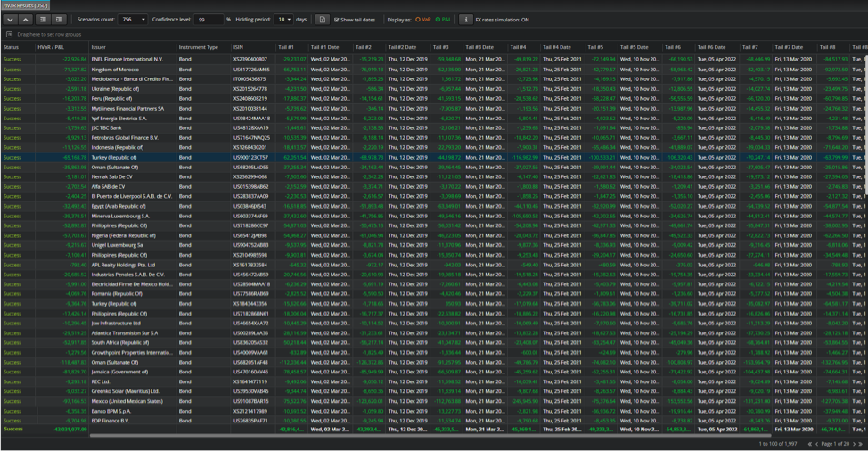868x451 pixels.
Task: Select the Mediobanca - Banca di Credito issuer cell
Action: [x=133, y=79]
